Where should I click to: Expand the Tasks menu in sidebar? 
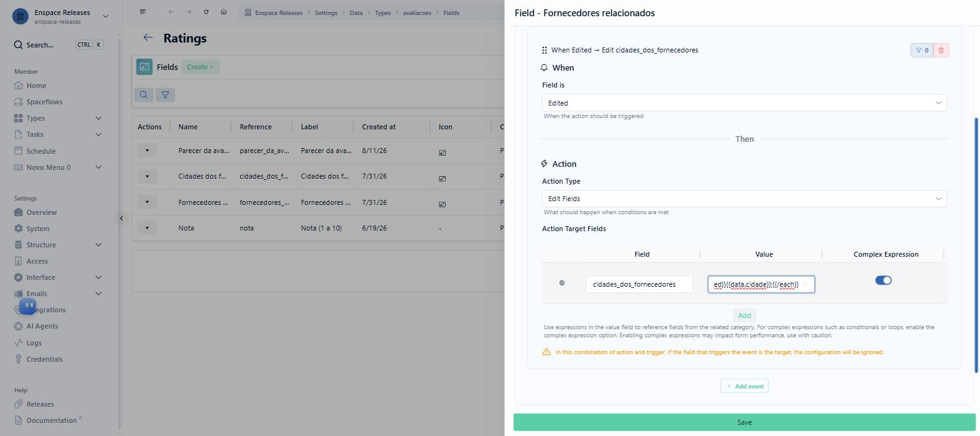(x=98, y=134)
